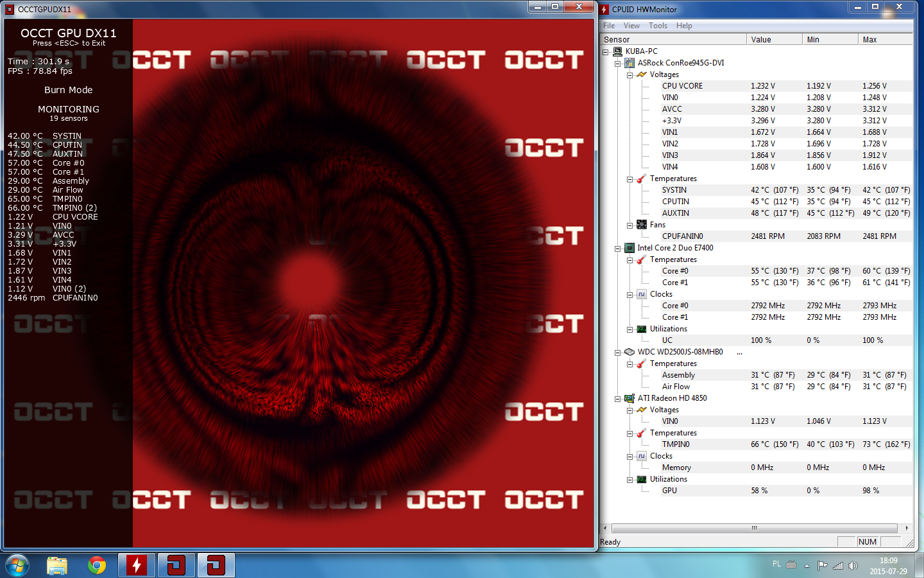Click the ASRock ConRoe945G-DVI motherboard icon
The image size is (924, 578).
(629, 63)
